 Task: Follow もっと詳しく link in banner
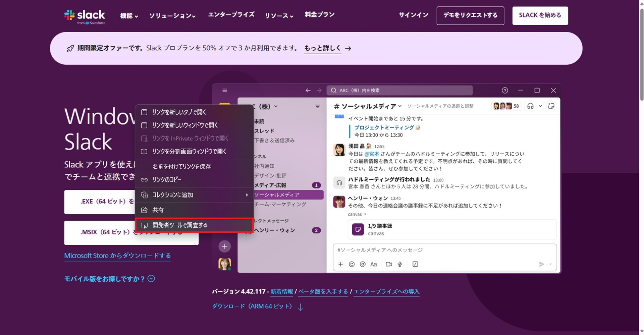(322, 48)
